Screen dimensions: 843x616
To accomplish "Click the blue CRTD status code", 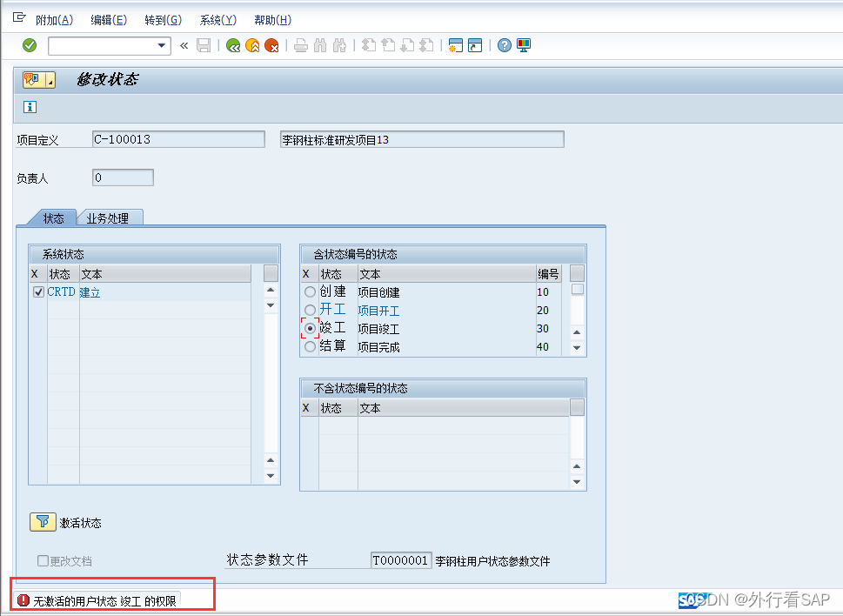I will [x=61, y=291].
